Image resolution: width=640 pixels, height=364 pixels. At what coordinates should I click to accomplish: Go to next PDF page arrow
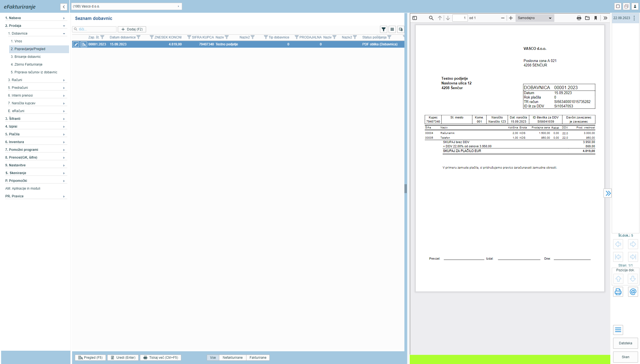[448, 18]
